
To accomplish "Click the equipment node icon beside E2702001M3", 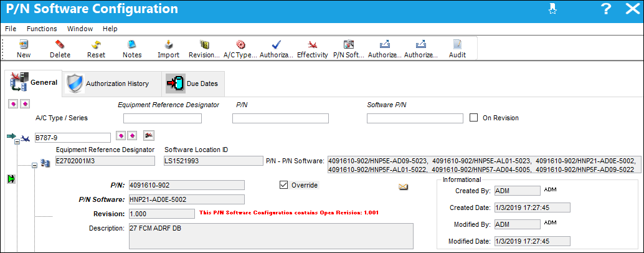I will pos(45,163).
